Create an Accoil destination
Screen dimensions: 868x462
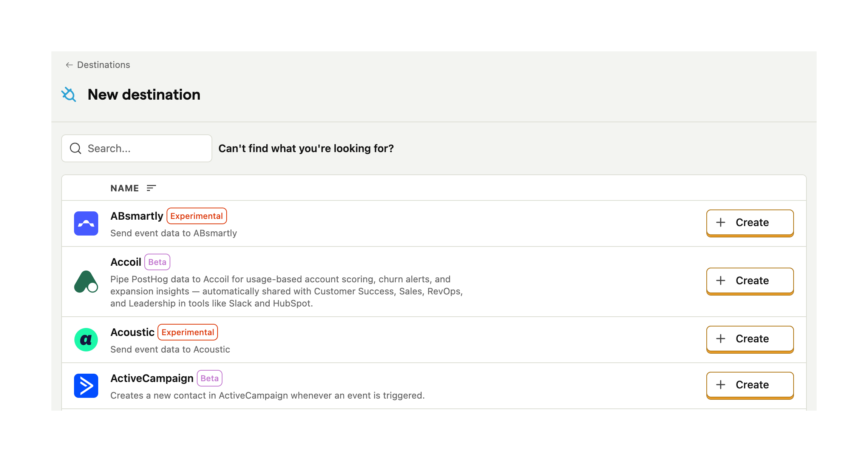750,281
